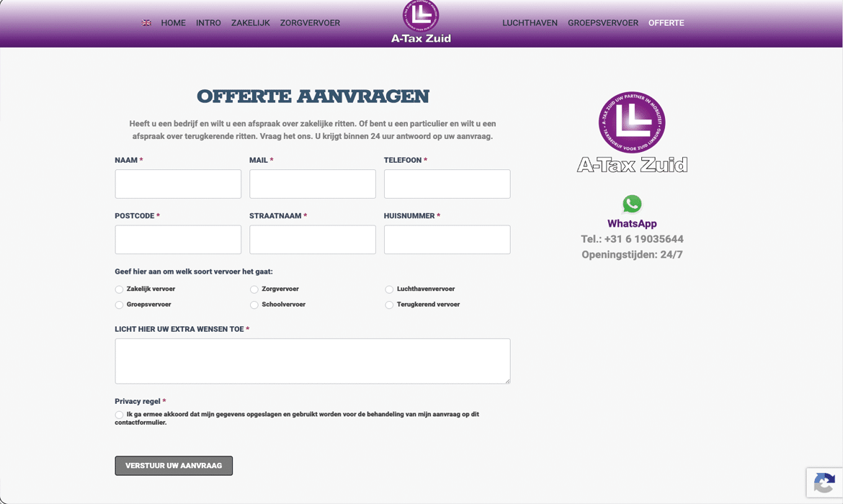Focus the POSTCODE input field

[x=178, y=240]
